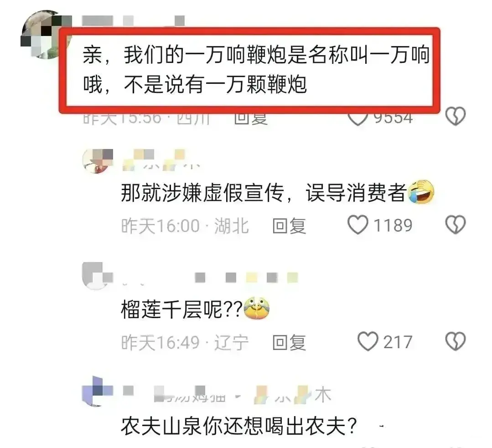The height and width of the screenshot is (448, 492).
Task: Open username above 榴莲千层呢 comment
Action: [210, 278]
